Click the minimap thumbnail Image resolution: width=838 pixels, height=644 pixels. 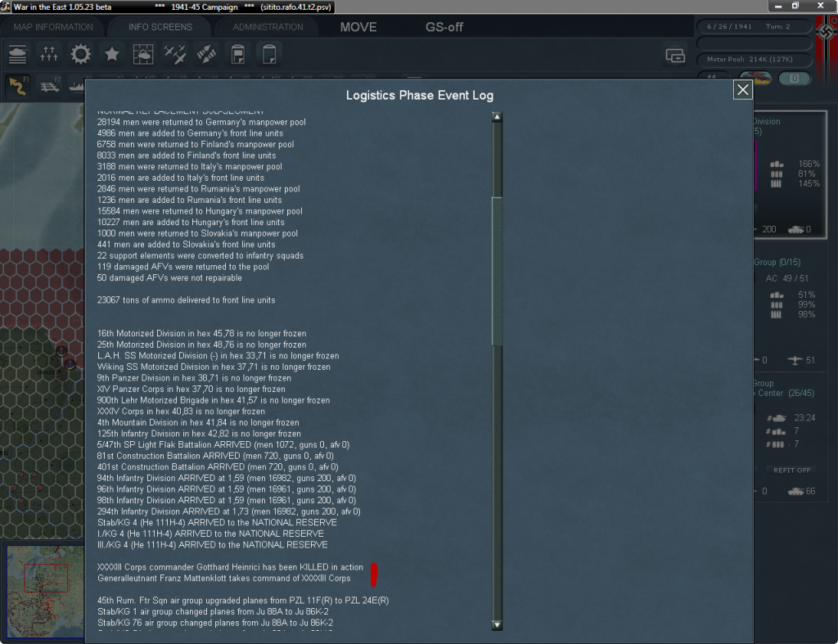[46, 592]
